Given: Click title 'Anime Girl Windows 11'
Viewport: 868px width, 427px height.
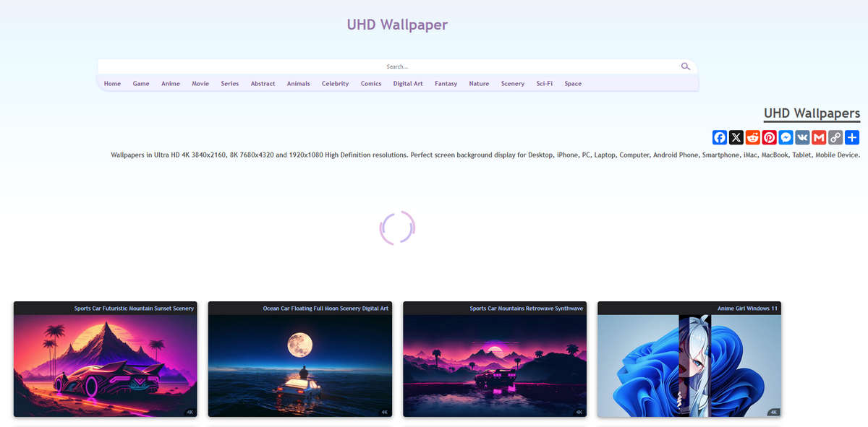Looking at the screenshot, I should (747, 309).
